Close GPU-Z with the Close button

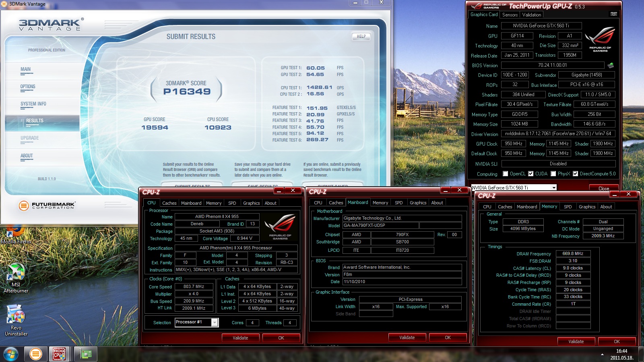coord(604,188)
